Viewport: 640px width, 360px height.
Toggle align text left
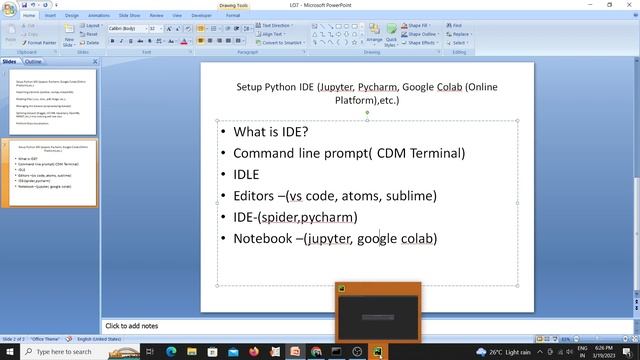[x=200, y=41]
